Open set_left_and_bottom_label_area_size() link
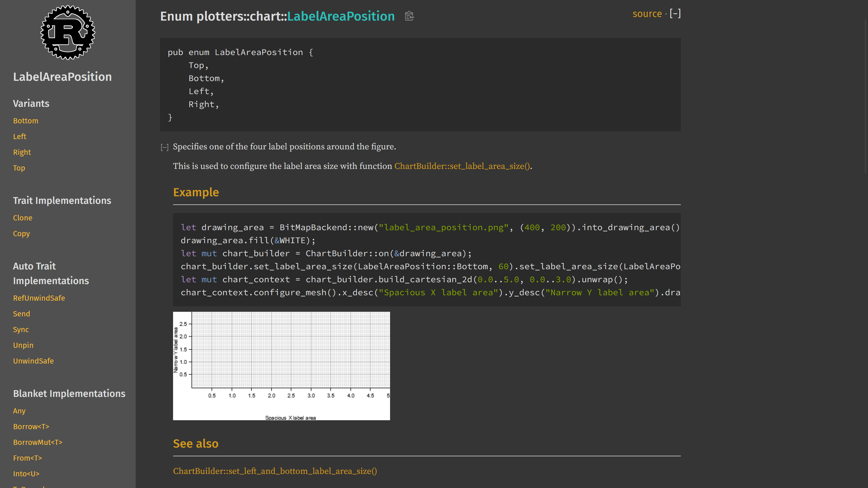This screenshot has height=488, width=868. tap(275, 471)
